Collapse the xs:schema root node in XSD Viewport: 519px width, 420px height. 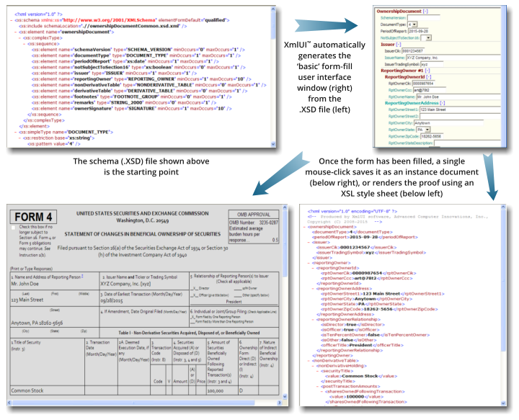tap(12, 20)
